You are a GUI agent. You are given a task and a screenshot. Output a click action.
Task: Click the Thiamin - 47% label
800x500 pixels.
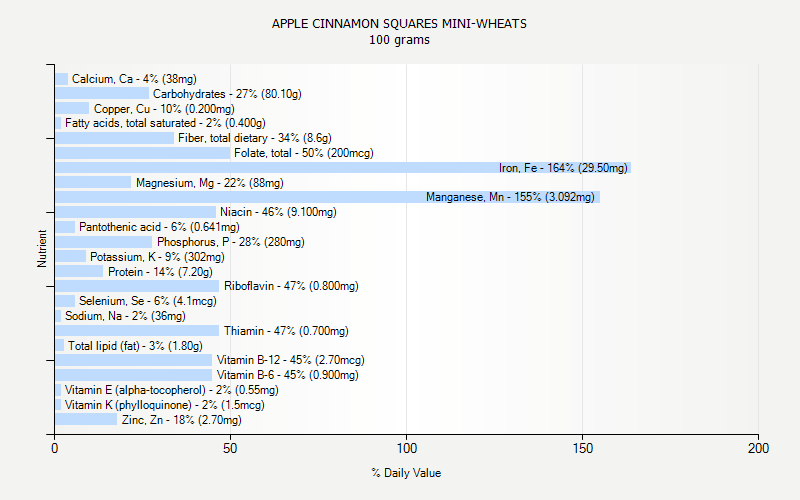tap(286, 331)
